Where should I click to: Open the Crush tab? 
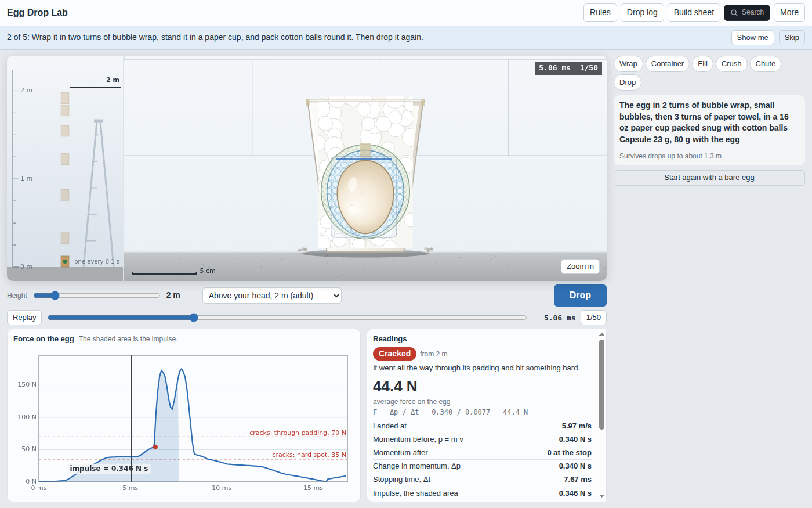[731, 64]
